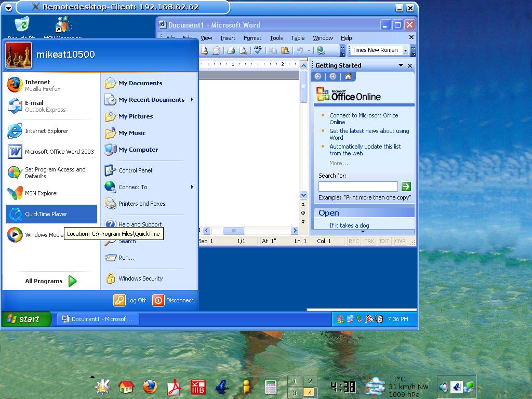
Task: Open the Times New Roman font dropdown
Action: 406,50
